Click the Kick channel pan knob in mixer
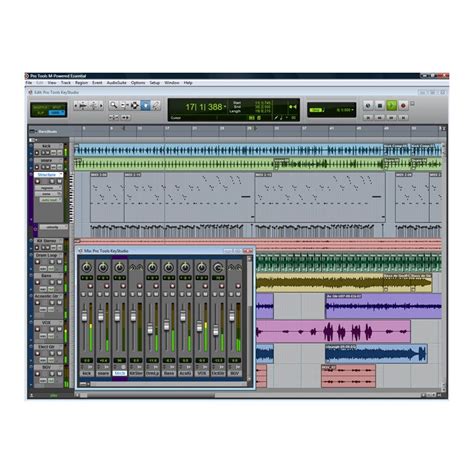This screenshot has width=474, height=474. point(87,267)
